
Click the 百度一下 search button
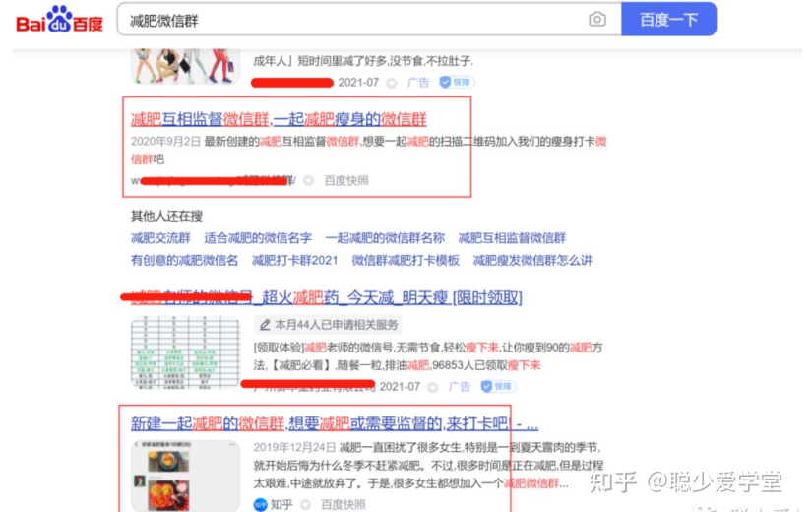tap(668, 19)
